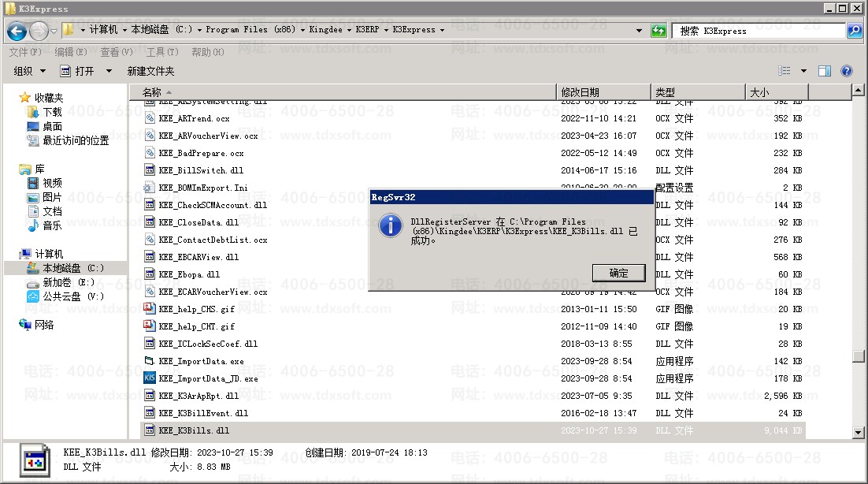Expand the view options dropdown arrow
The image size is (868, 484).
click(803, 71)
